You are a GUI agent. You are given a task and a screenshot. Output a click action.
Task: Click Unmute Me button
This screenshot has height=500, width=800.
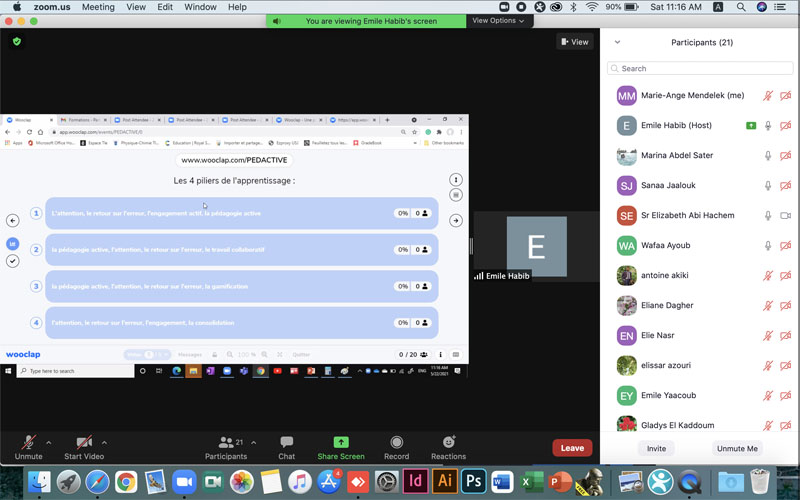[x=737, y=448]
